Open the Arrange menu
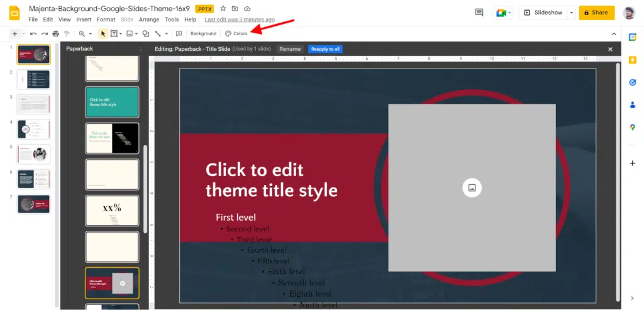Viewport: 644px width, 310px height. coord(149,19)
